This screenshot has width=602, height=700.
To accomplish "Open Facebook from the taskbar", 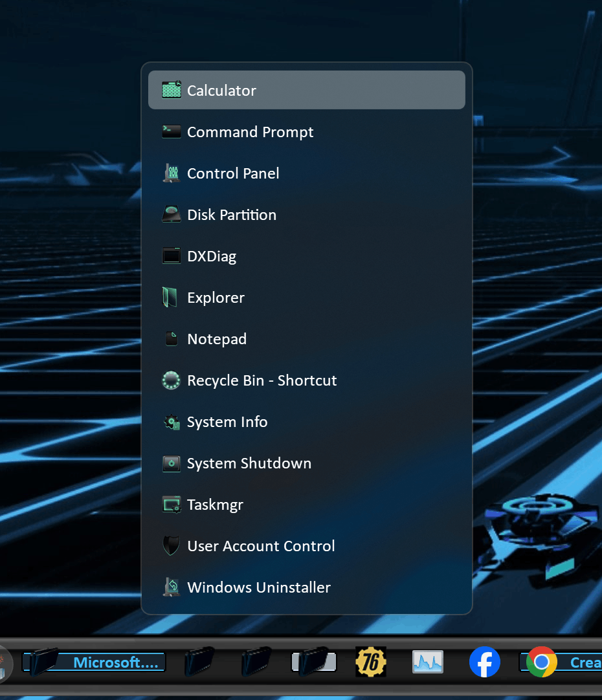I will coord(485,662).
